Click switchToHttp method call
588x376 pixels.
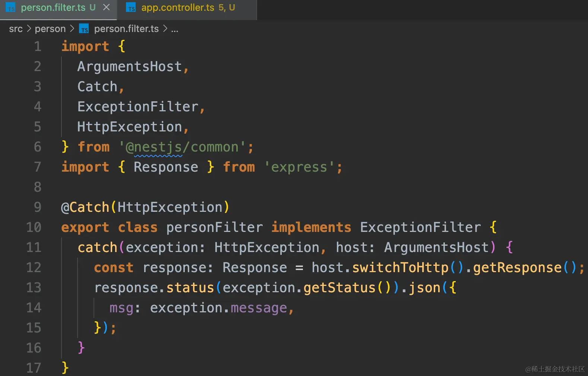[400, 268]
